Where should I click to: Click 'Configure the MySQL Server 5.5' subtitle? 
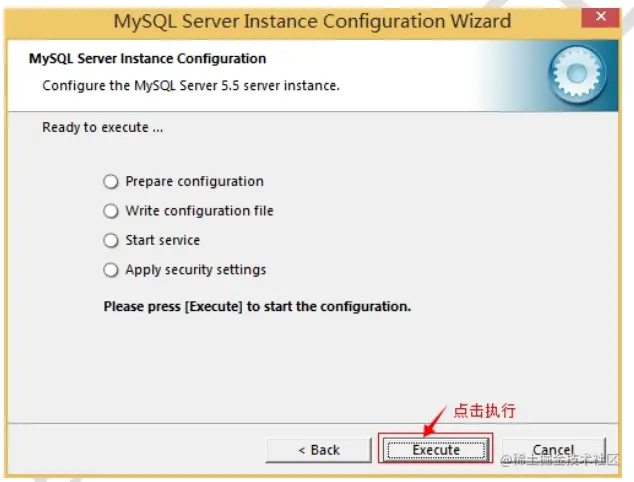[191, 86]
